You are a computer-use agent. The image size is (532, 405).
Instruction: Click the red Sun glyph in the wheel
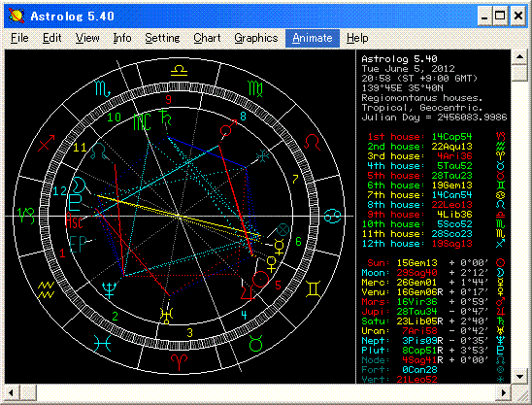(260, 279)
